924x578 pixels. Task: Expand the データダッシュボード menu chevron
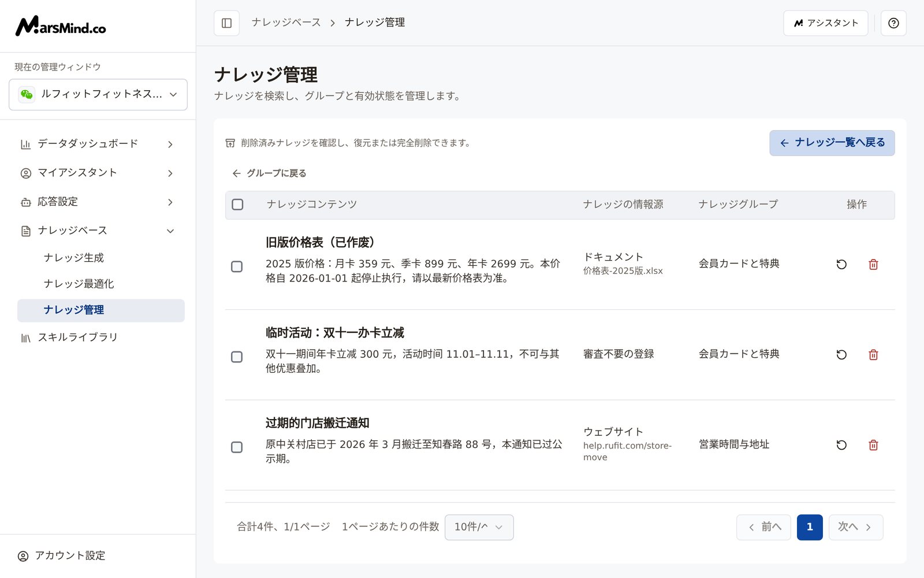coord(170,144)
